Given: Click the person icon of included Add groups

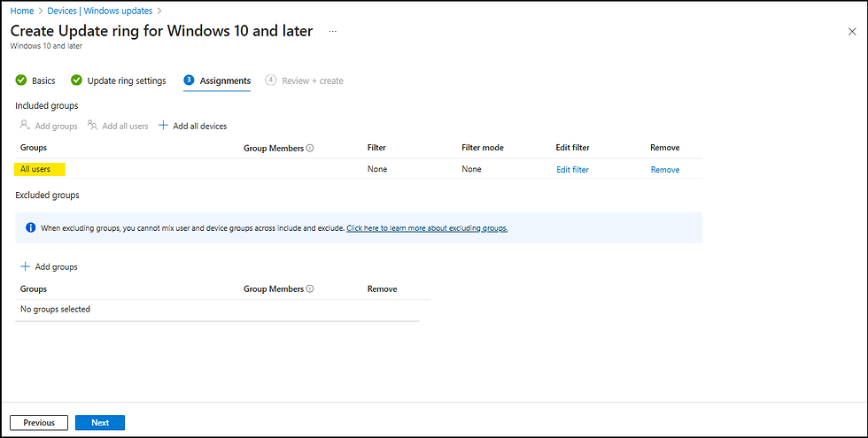Looking at the screenshot, I should pyautogui.click(x=25, y=126).
